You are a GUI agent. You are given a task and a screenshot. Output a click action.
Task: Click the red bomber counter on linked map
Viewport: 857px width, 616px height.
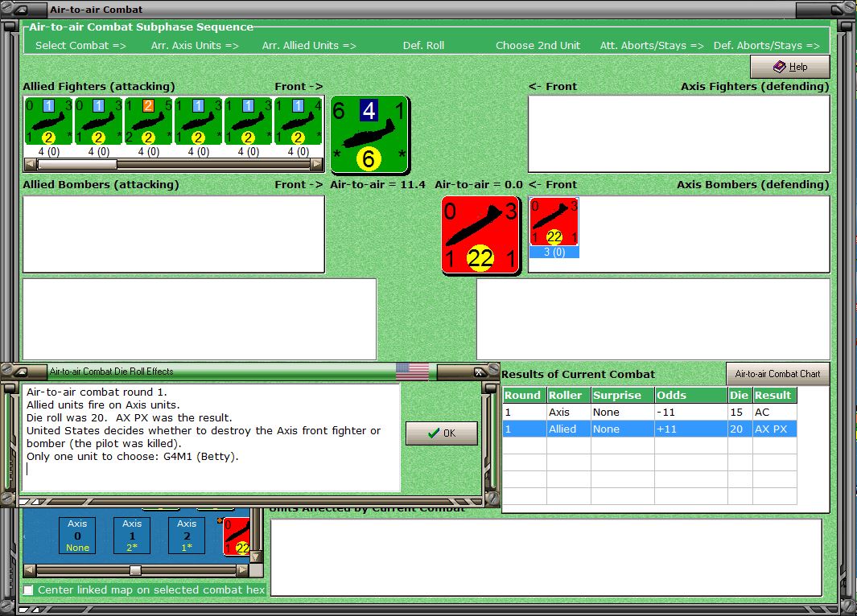(237, 536)
